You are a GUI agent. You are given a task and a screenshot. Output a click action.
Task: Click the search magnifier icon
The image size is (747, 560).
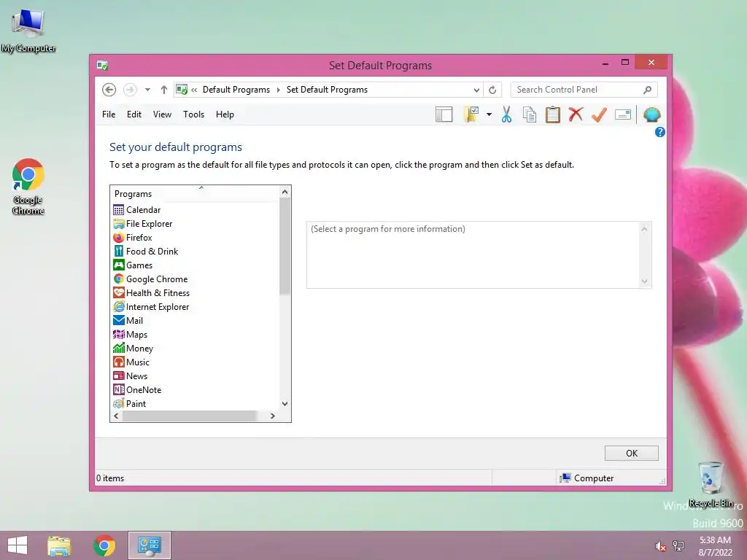pos(648,90)
